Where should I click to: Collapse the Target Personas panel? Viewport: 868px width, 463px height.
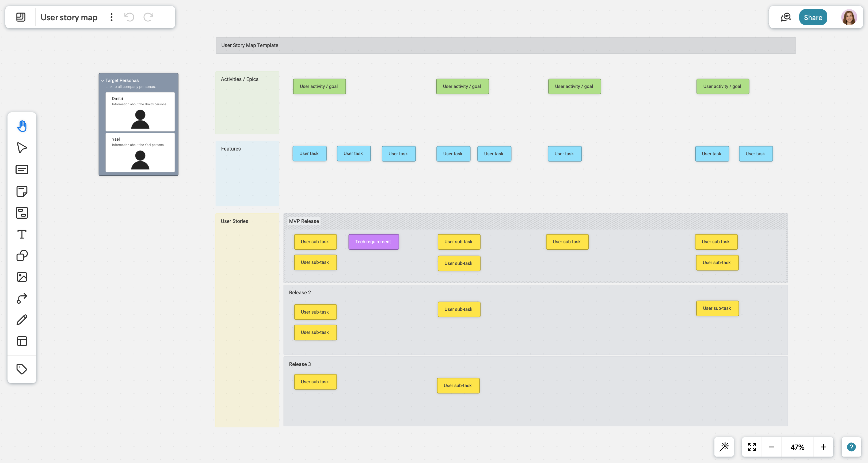coord(103,80)
